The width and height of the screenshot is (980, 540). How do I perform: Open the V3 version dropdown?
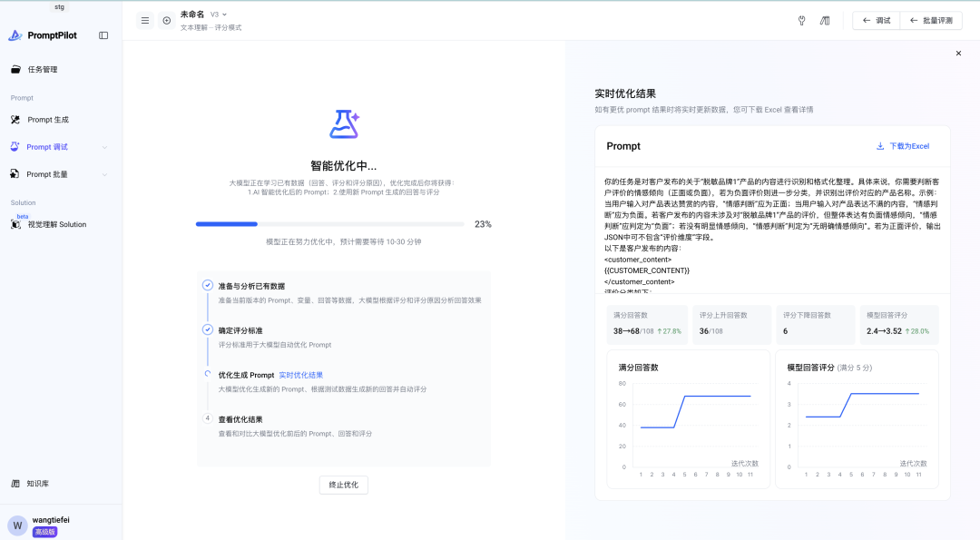pos(216,15)
